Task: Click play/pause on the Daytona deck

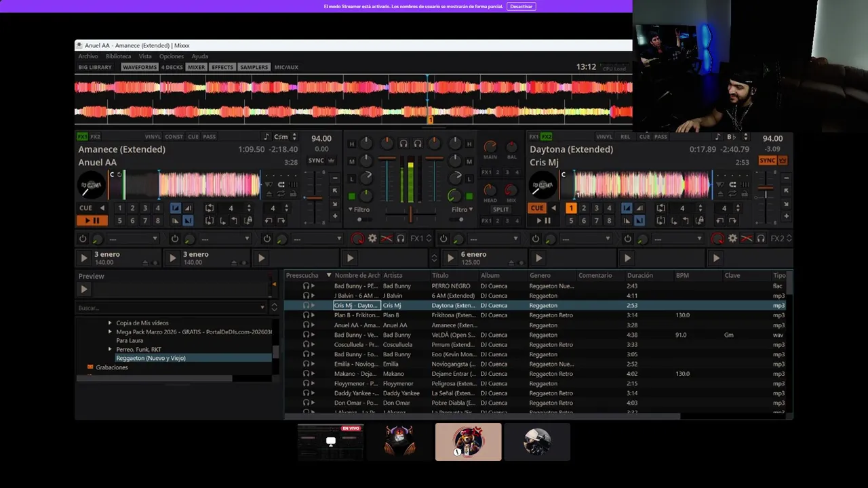Action: click(x=544, y=220)
